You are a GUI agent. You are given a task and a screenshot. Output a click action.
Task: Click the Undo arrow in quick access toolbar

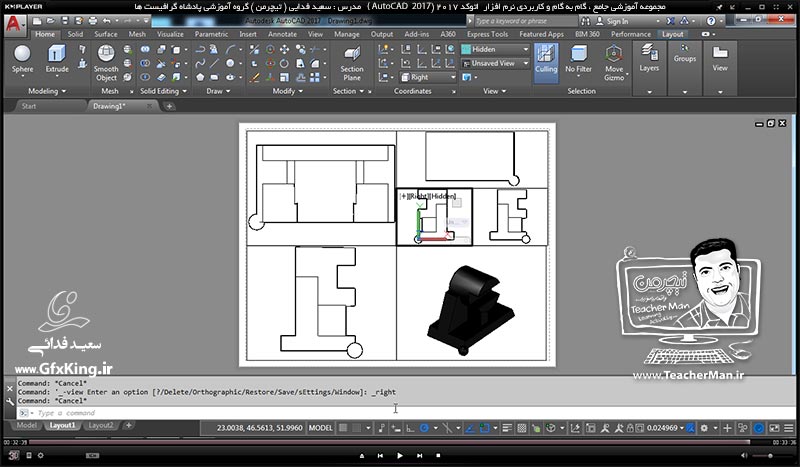tap(107, 21)
